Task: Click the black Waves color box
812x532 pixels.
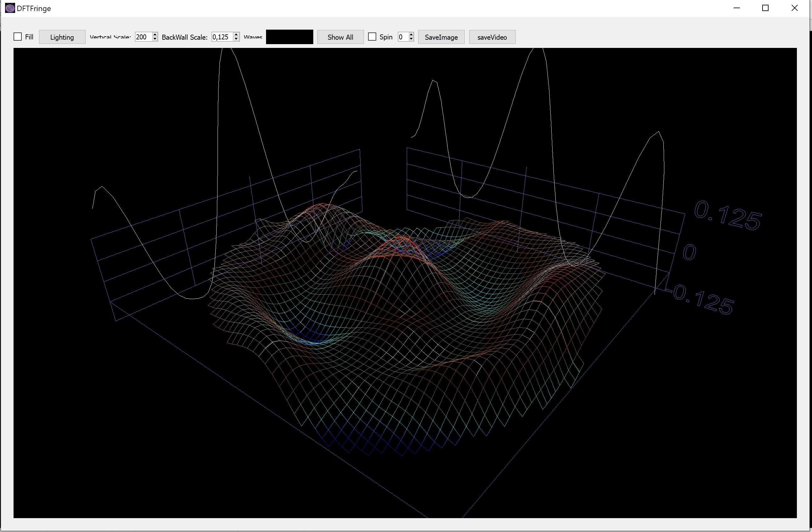Action: tap(289, 37)
